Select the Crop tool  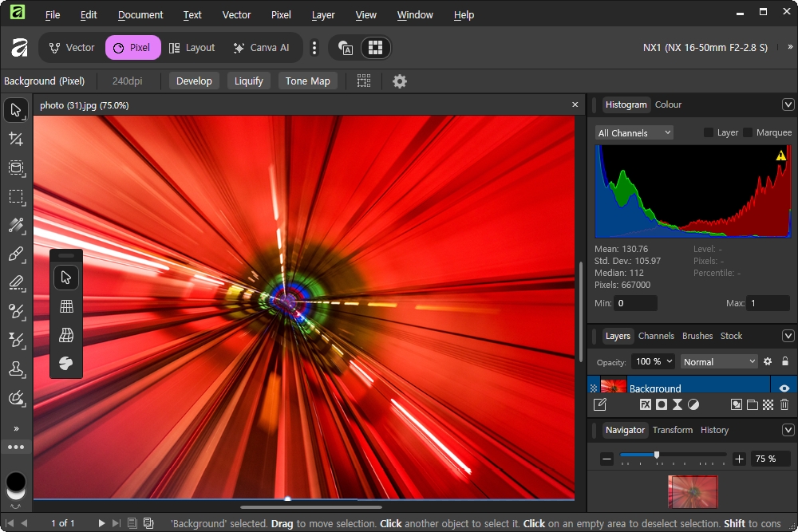click(16, 139)
